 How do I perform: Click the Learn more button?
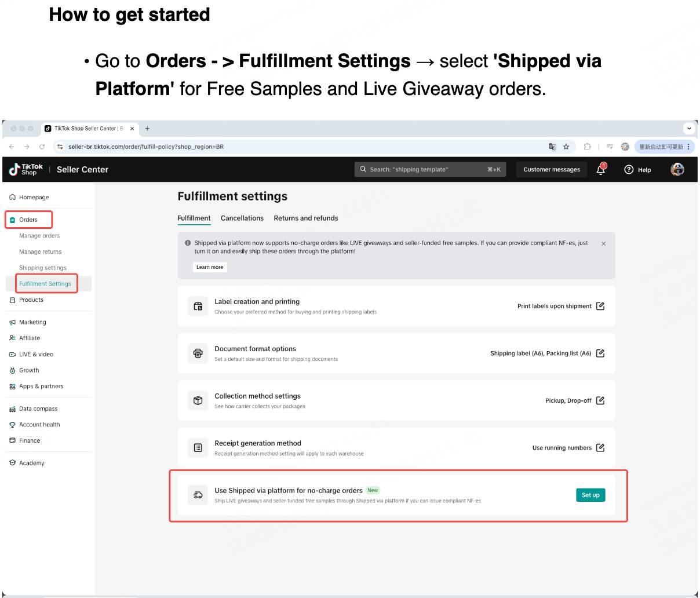[x=210, y=267]
